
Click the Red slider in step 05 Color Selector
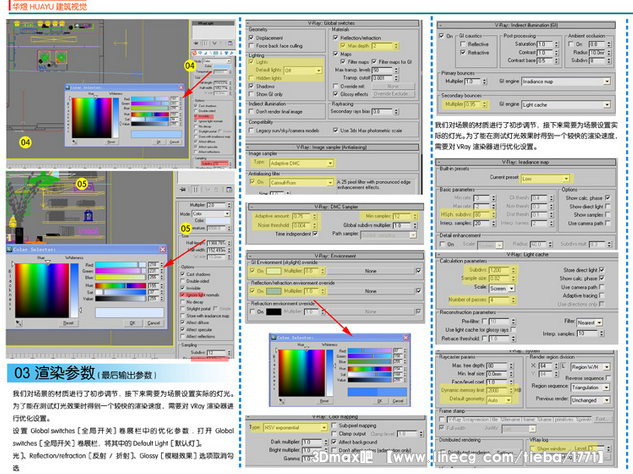pos(120,265)
